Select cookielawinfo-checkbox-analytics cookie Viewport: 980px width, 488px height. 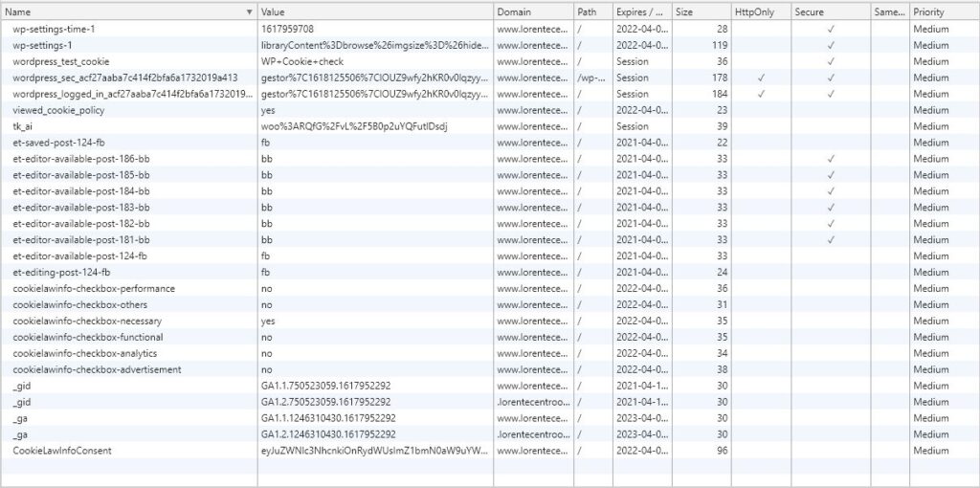[x=490, y=354]
